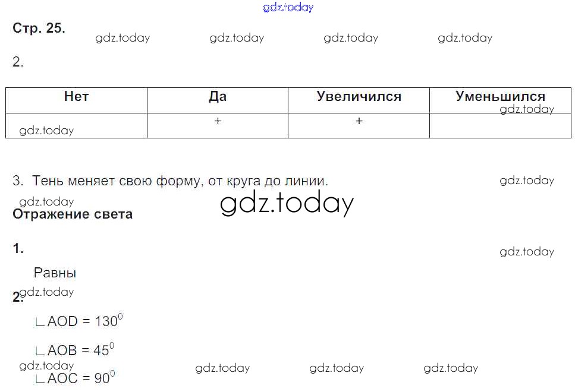Click the angle symbol before AOB

click(x=40, y=351)
